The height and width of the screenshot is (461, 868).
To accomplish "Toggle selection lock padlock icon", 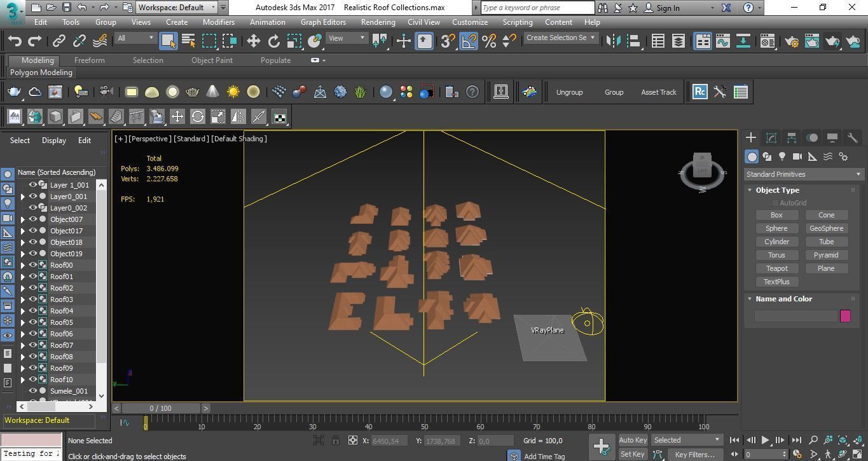I will pos(336,440).
